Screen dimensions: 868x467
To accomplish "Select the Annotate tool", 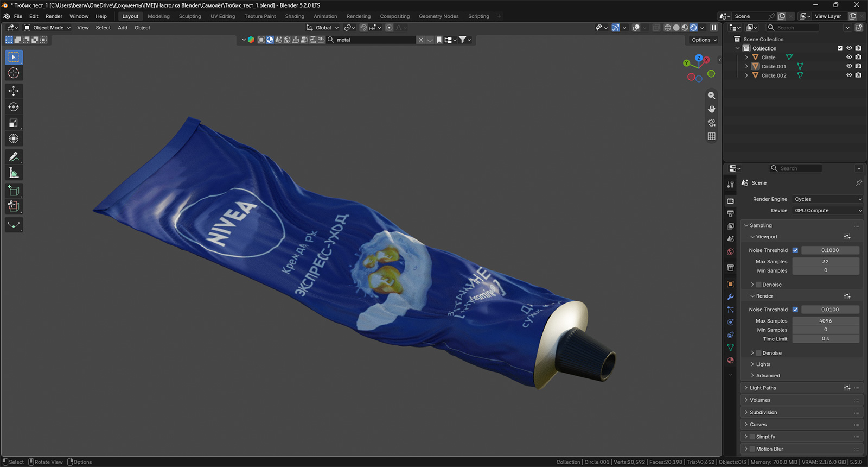I will click(x=14, y=157).
